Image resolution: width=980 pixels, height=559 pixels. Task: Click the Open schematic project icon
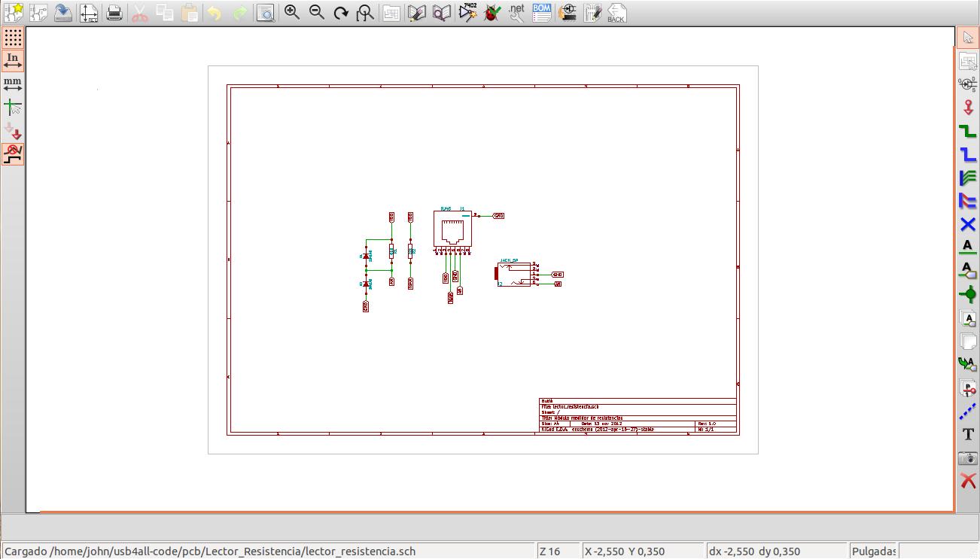pos(38,13)
